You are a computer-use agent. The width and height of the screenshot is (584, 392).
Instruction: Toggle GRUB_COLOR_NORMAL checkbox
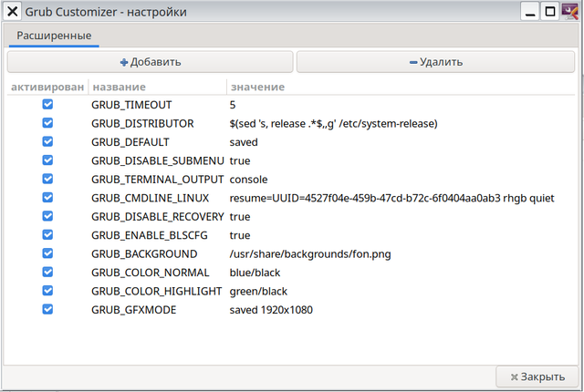(x=47, y=272)
